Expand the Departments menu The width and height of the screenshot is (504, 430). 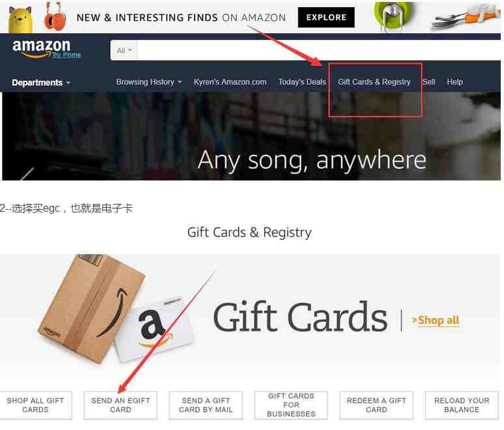coord(41,83)
